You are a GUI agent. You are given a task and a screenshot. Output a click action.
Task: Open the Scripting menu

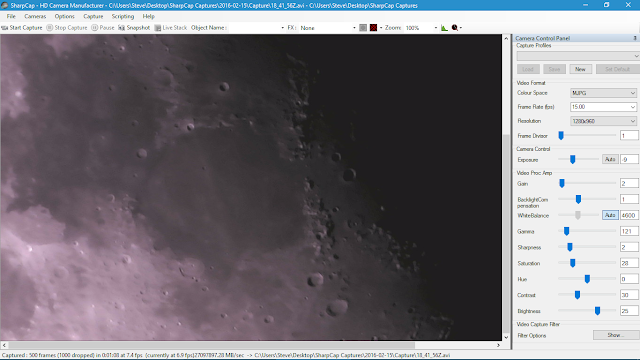tap(123, 16)
